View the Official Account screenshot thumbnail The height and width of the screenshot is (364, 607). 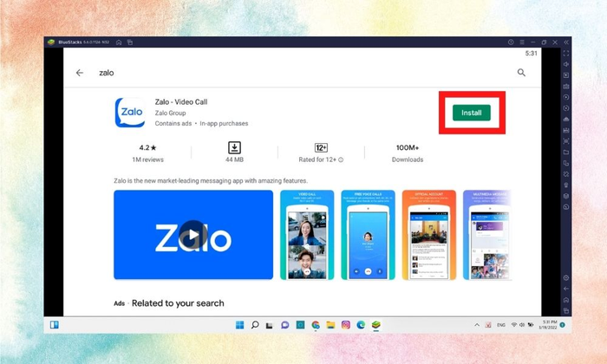coord(429,235)
